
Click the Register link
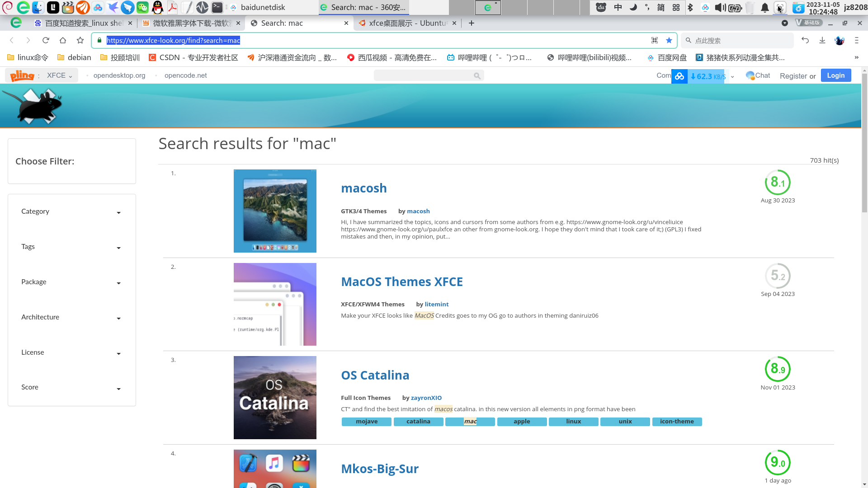coord(793,76)
